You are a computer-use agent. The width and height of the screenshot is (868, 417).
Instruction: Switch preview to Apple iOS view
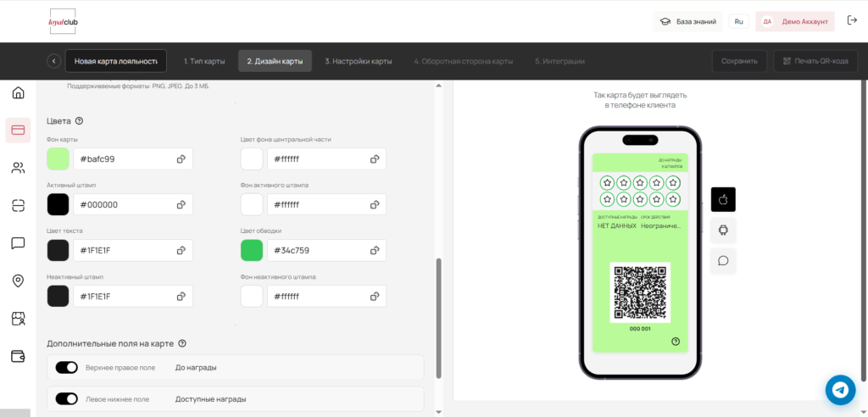coord(723,199)
